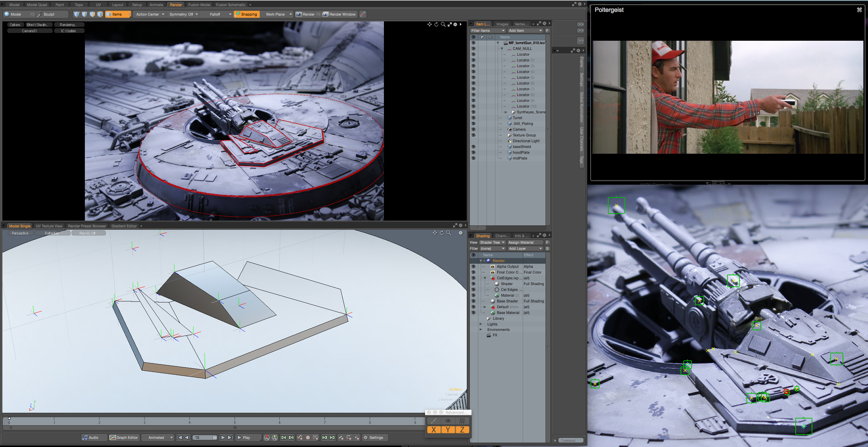Image resolution: width=868 pixels, height=447 pixels.
Task: Open the Filter Items dropdown
Action: point(488,31)
